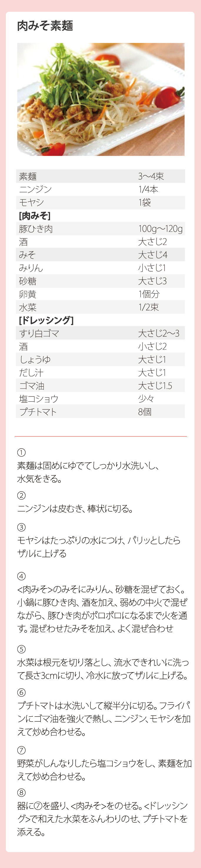Click step number ④ icon
This screenshot has height=868, width=201.
21,576
